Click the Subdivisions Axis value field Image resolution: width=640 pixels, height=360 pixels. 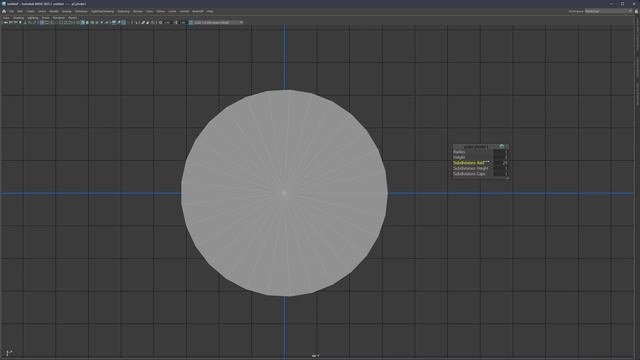pos(501,162)
